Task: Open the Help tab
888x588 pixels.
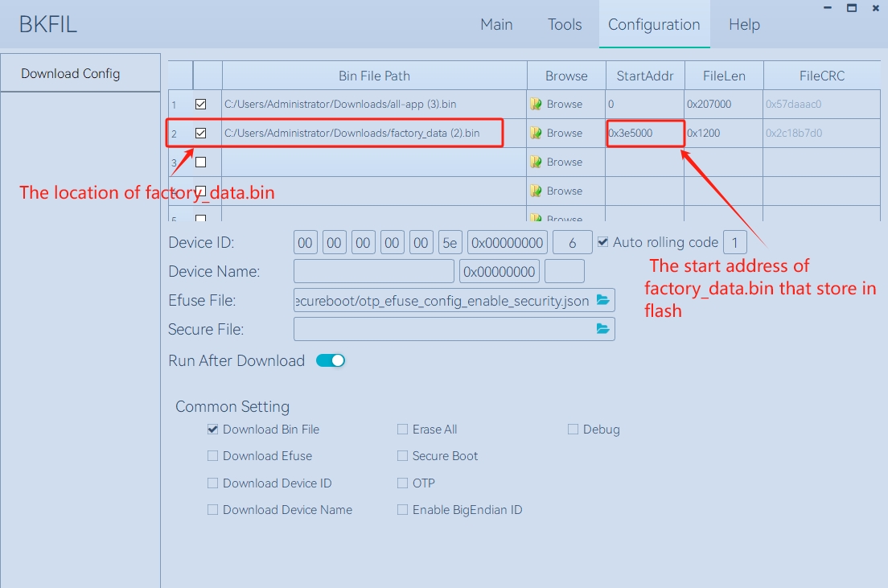Action: tap(744, 25)
